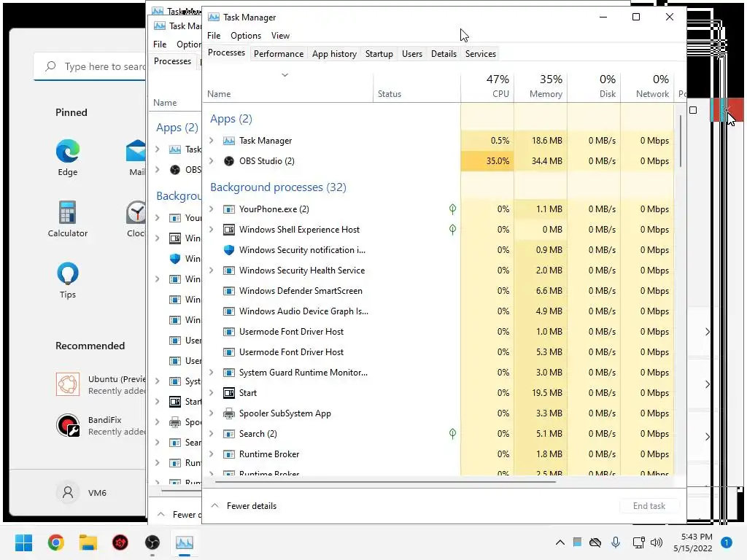
Task: Click the Windows Defender SmartScreen icon
Action: coord(229,291)
